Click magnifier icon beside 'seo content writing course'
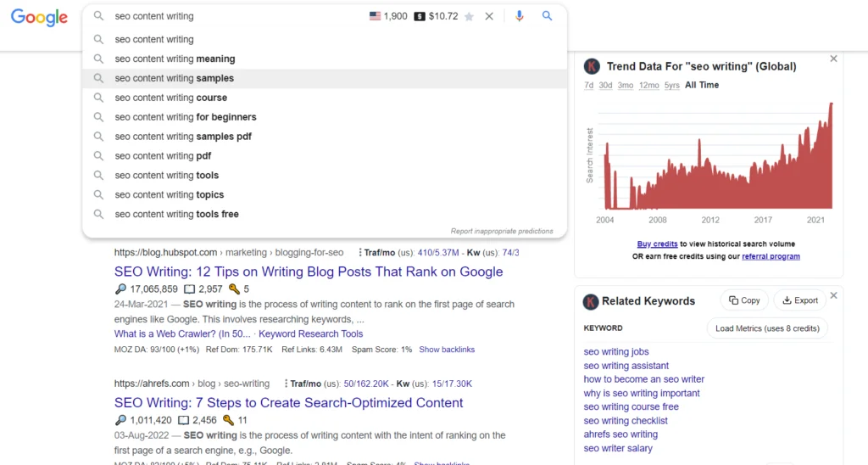This screenshot has height=465, width=868. click(x=98, y=98)
